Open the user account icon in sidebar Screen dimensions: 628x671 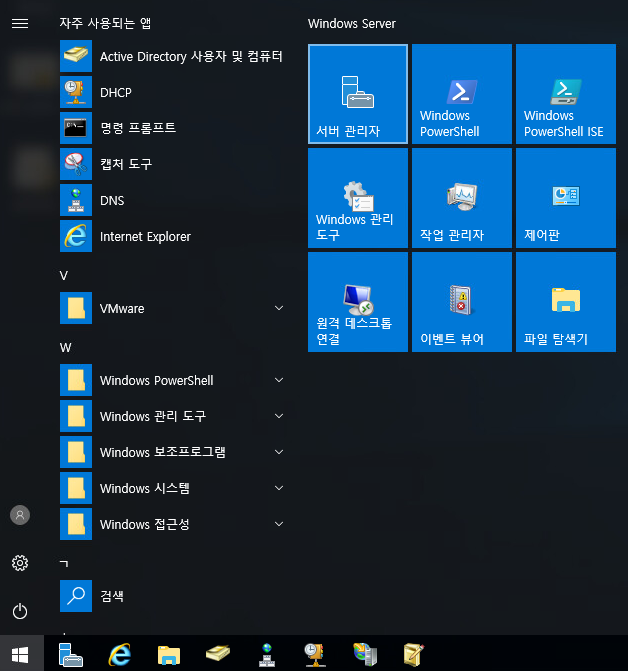tap(20, 515)
